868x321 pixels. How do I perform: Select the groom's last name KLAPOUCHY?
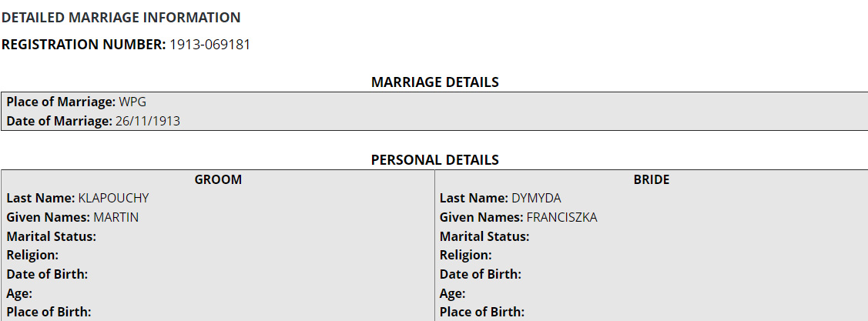click(x=113, y=198)
